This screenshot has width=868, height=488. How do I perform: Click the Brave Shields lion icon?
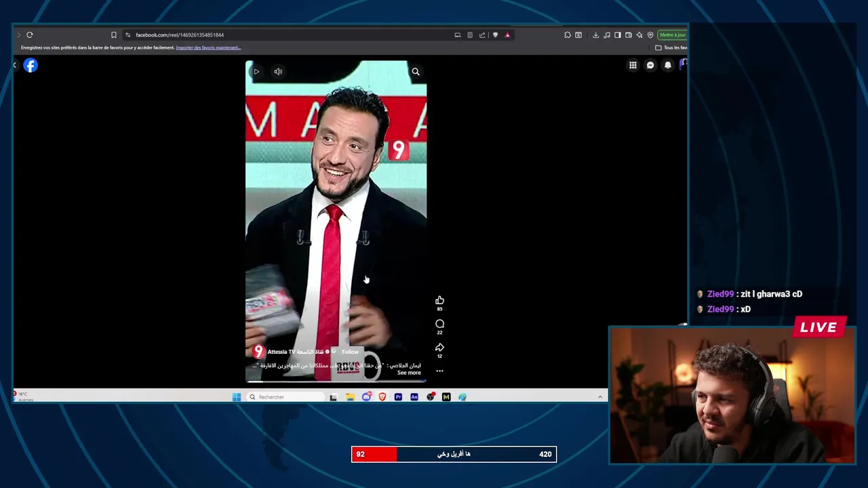click(495, 35)
